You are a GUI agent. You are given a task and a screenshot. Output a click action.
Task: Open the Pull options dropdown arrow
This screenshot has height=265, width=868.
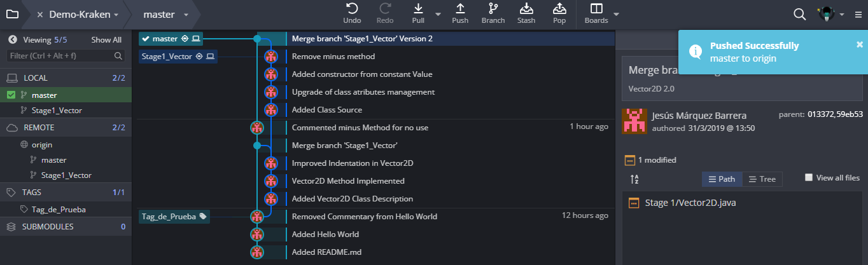click(x=438, y=14)
